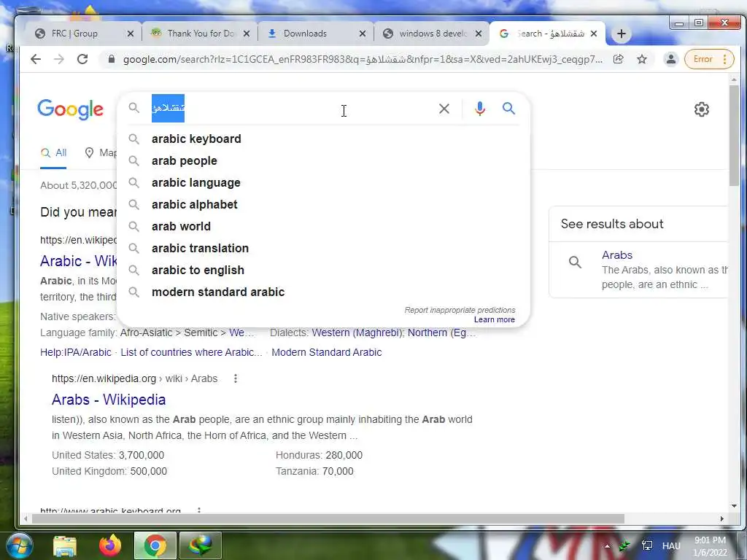Image resolution: width=747 pixels, height=560 pixels.
Task: Click the browser forward arrow
Action: click(59, 59)
